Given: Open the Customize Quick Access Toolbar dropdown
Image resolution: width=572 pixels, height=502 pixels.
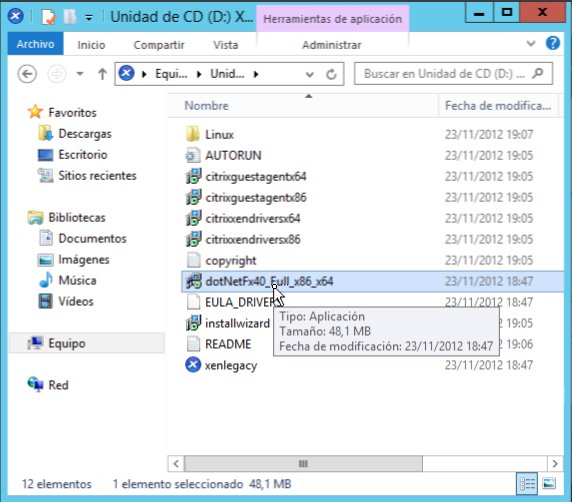Looking at the screenshot, I should point(89,17).
